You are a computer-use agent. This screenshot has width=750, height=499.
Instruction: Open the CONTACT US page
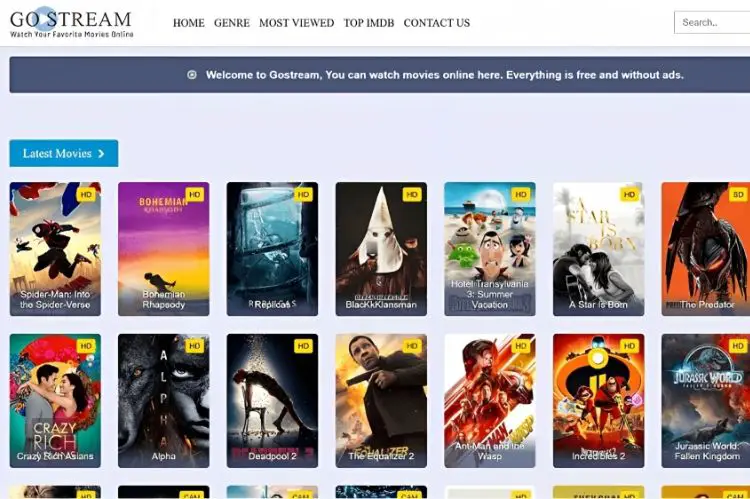pos(437,23)
